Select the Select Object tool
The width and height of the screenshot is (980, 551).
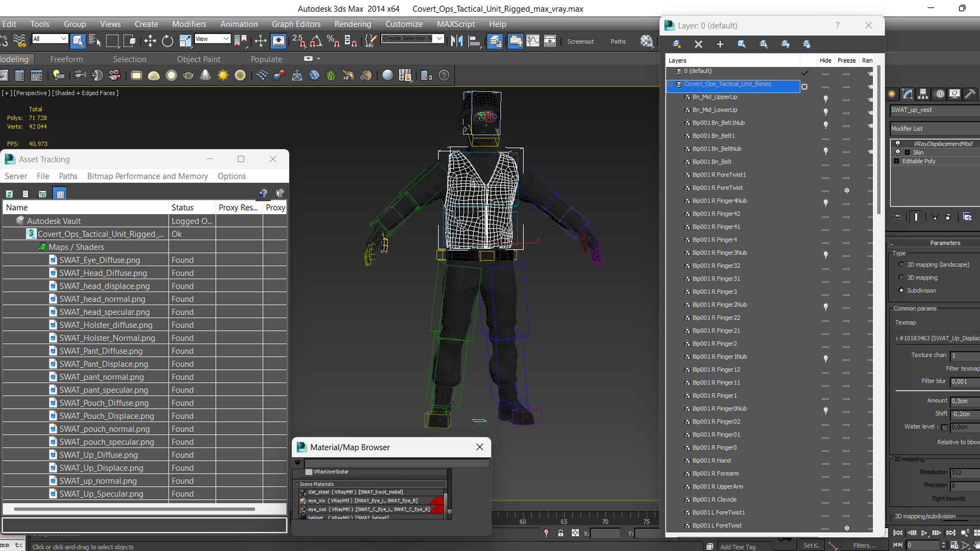coord(78,41)
